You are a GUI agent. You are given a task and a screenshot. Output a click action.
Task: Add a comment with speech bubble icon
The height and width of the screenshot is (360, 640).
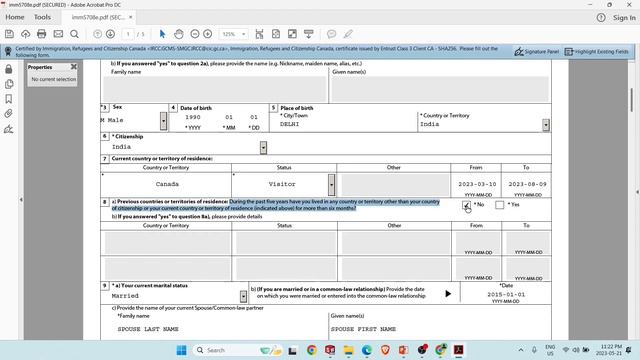(x=331, y=34)
